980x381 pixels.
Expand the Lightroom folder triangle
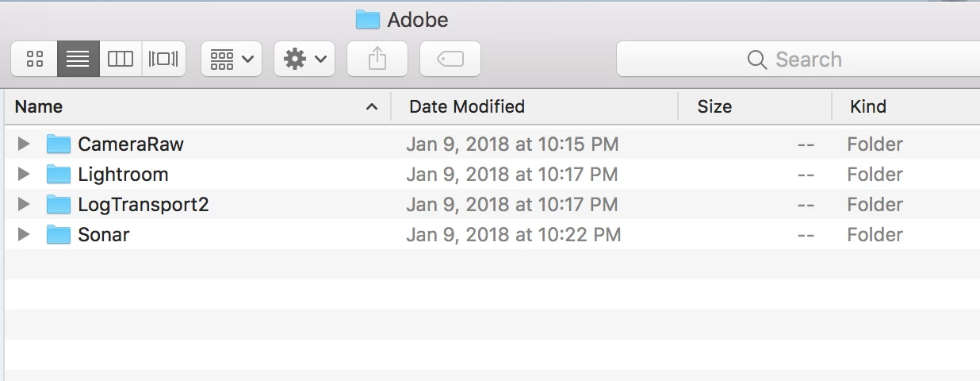click(x=24, y=174)
